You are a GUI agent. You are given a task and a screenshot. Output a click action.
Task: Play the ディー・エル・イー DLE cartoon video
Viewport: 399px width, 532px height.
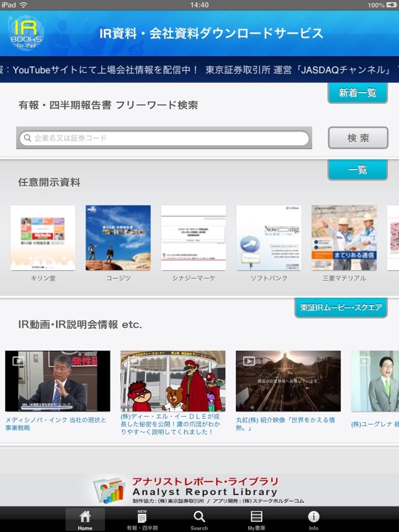[x=173, y=381]
